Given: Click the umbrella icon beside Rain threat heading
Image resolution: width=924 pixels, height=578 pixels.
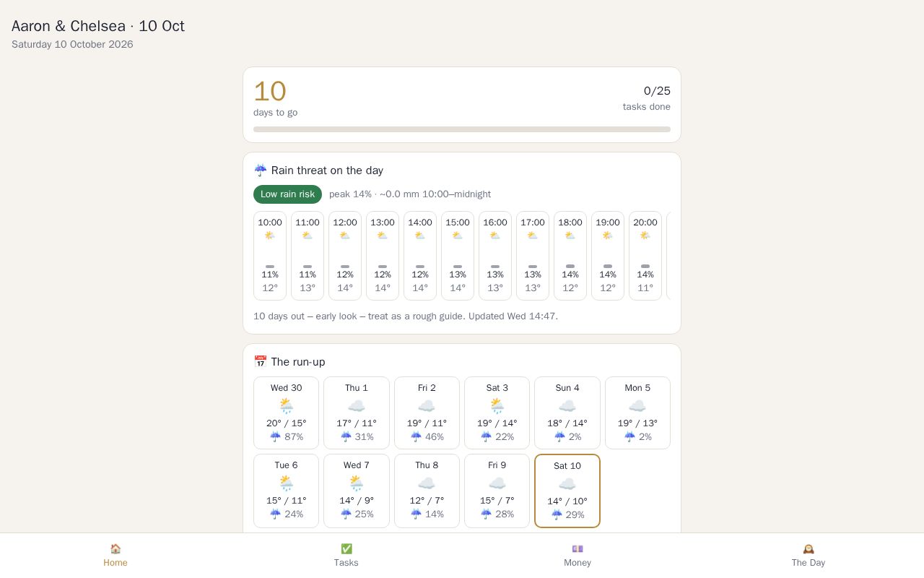Looking at the screenshot, I should click(261, 171).
